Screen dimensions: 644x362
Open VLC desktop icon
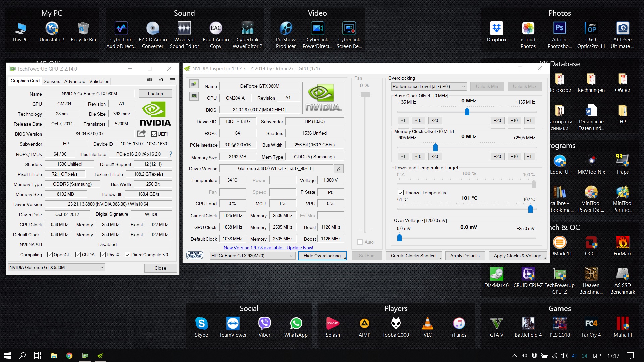pos(427,327)
